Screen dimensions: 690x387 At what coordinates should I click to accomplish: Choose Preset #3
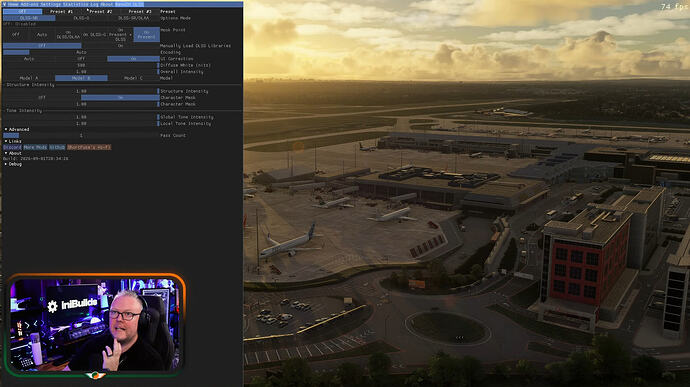(140, 11)
